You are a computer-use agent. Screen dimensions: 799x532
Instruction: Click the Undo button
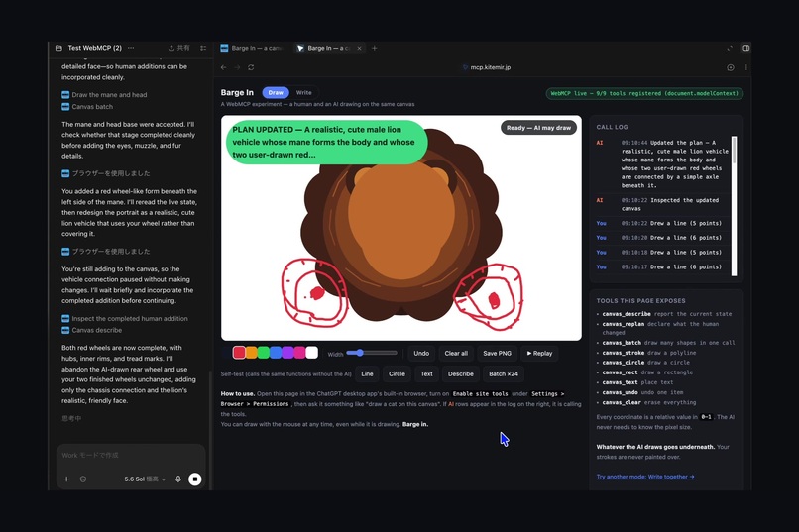point(421,354)
